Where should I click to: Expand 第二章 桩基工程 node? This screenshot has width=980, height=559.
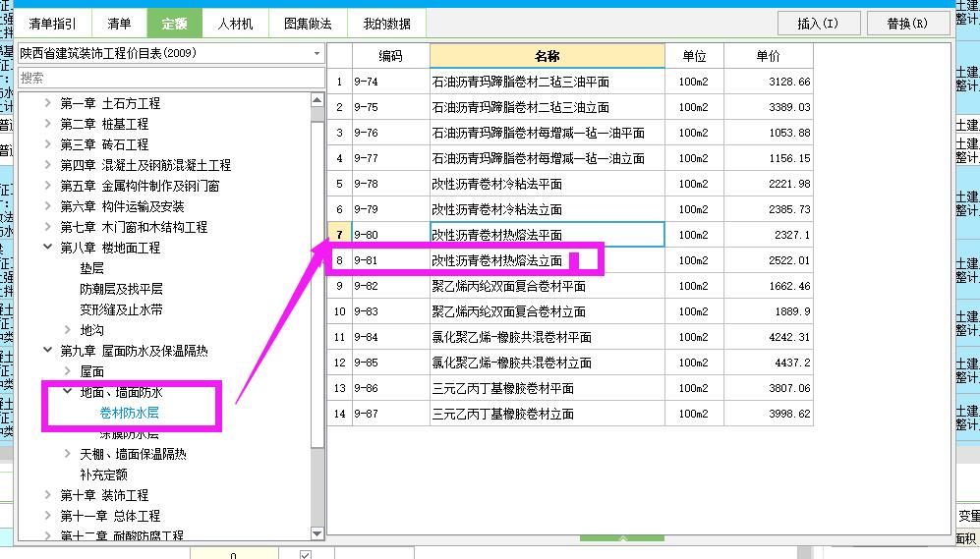pos(47,124)
